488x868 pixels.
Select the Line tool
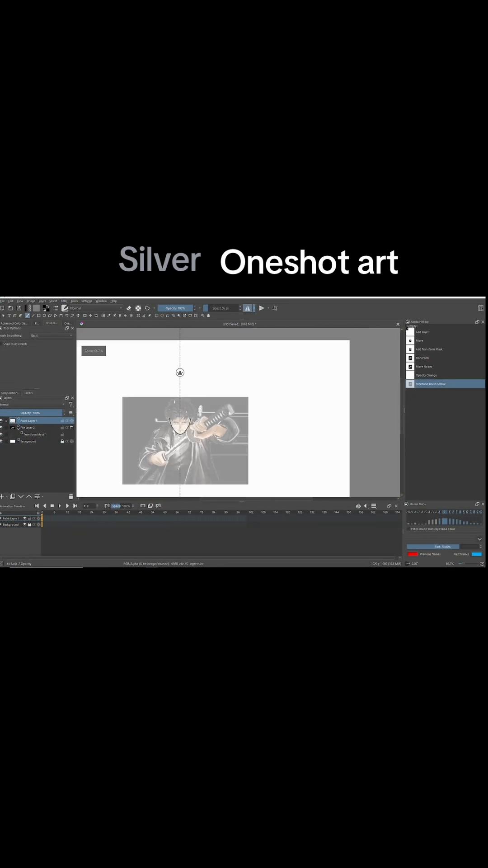(x=33, y=316)
